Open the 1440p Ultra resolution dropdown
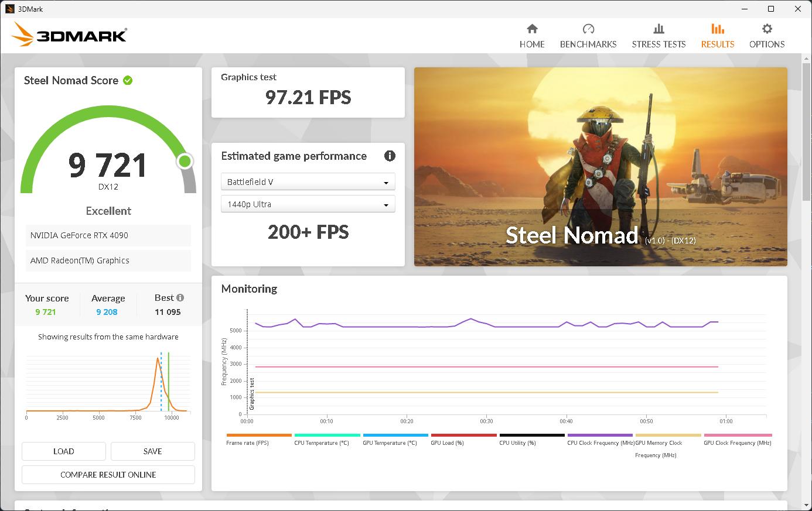The height and width of the screenshot is (511, 812). 308,204
